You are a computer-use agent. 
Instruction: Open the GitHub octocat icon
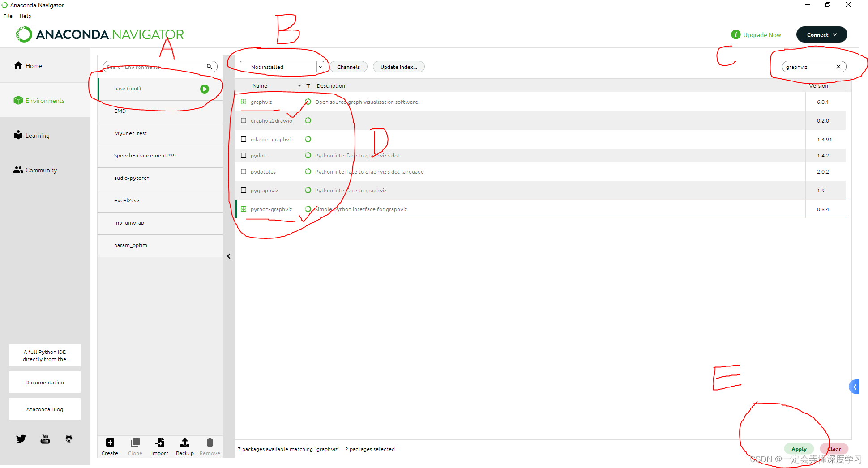tap(69, 439)
